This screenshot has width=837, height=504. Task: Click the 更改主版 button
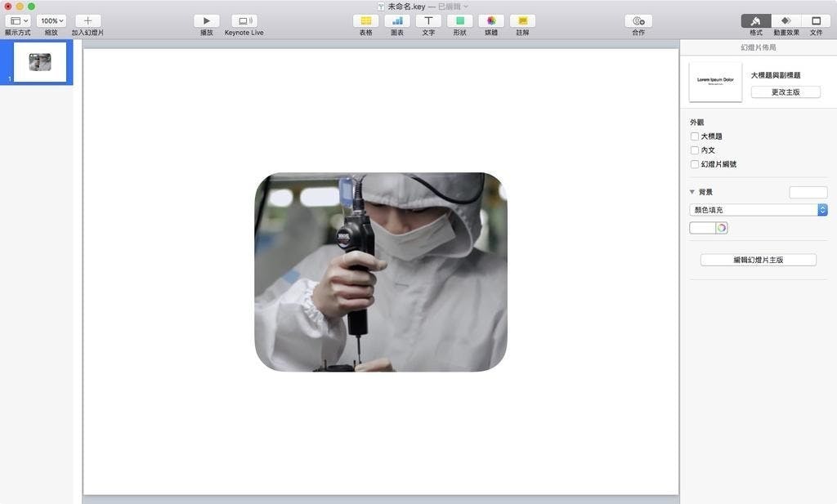786,92
